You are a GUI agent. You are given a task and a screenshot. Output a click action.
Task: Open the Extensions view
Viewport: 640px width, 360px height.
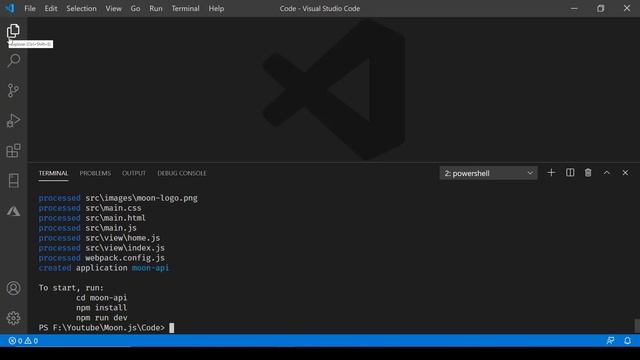13,151
